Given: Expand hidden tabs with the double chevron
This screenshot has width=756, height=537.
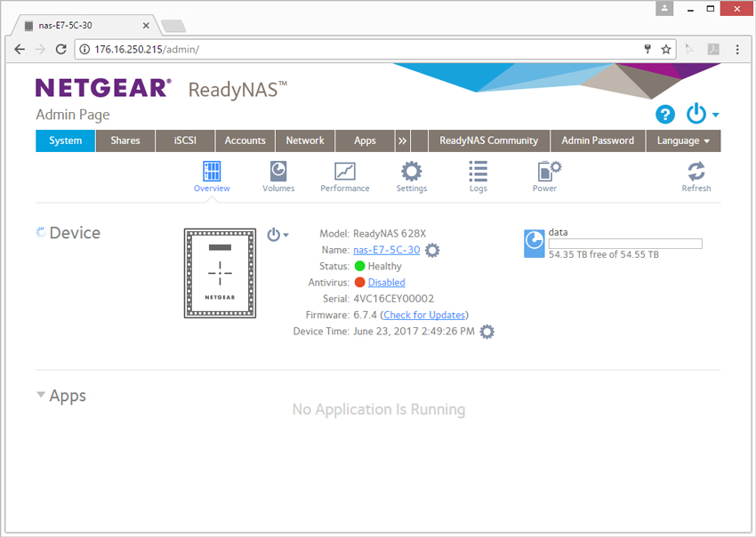Looking at the screenshot, I should [x=402, y=140].
